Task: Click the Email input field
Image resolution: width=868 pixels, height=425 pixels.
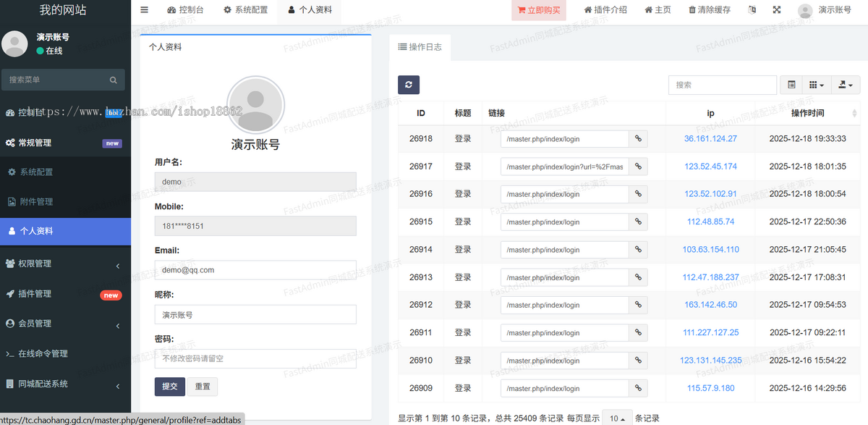Action: coord(255,270)
